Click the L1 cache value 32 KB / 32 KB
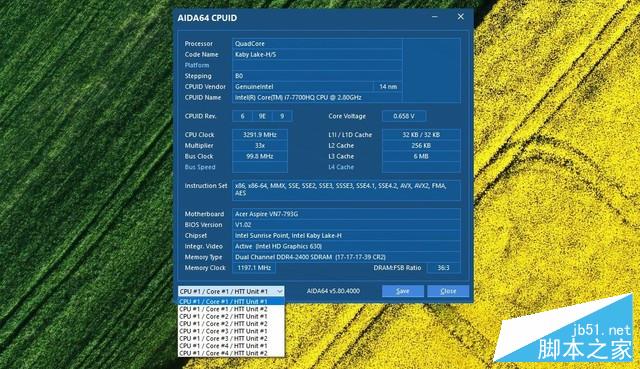Image resolution: width=640 pixels, height=369 pixels. coord(421,135)
